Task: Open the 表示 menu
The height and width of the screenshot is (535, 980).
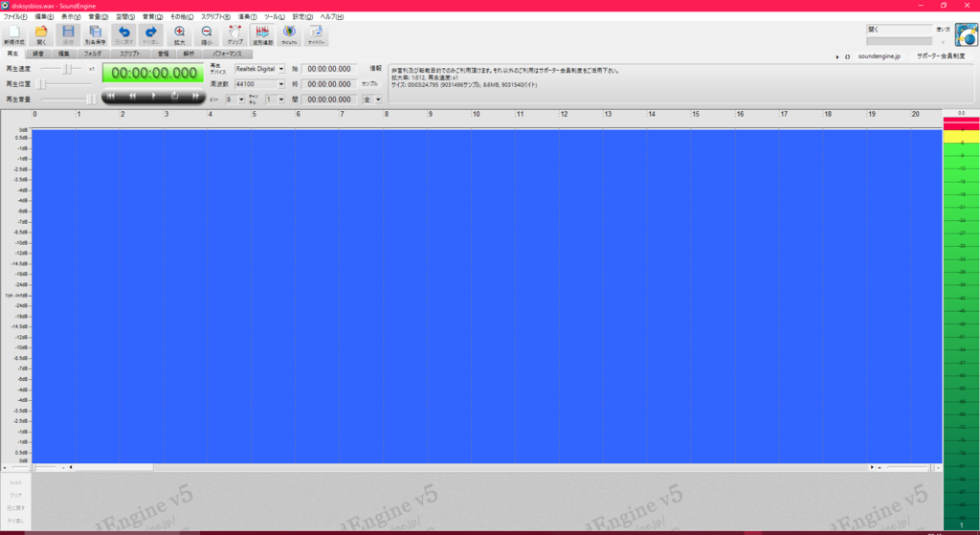Action: [71, 17]
